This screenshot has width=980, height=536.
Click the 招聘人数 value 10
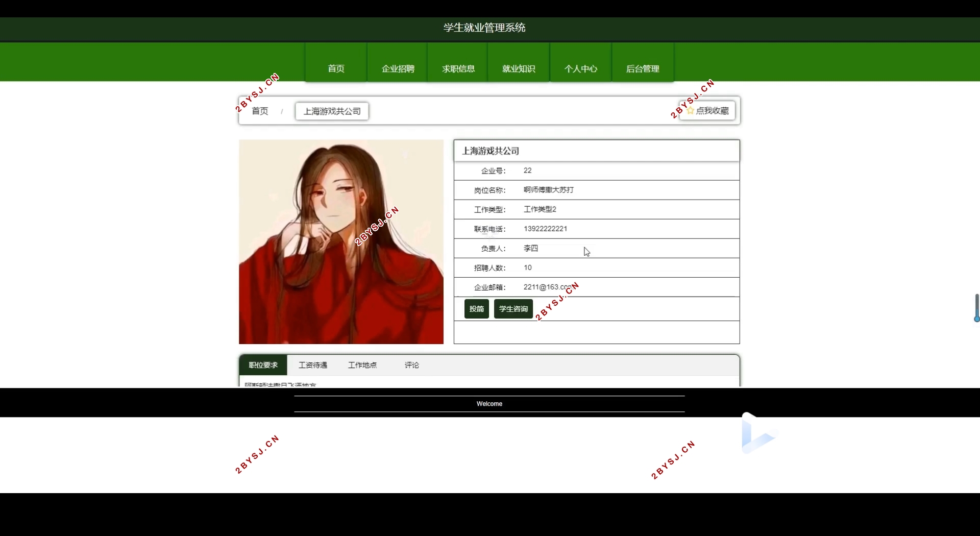coord(528,267)
